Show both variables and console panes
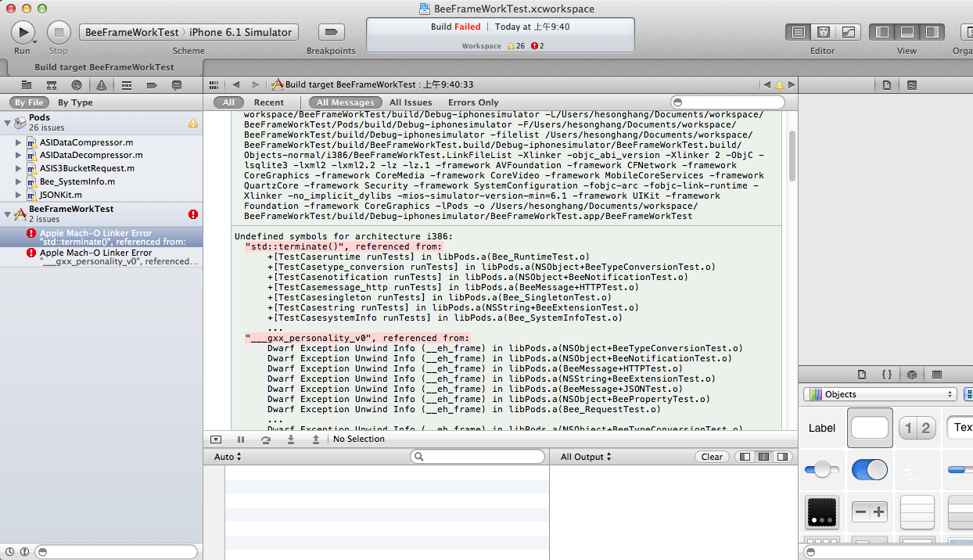973x560 pixels. click(763, 457)
